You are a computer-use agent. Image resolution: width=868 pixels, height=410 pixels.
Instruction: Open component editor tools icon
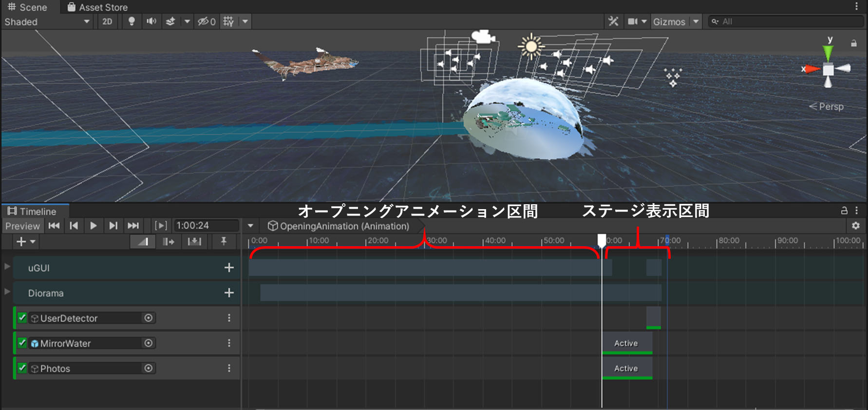[613, 21]
